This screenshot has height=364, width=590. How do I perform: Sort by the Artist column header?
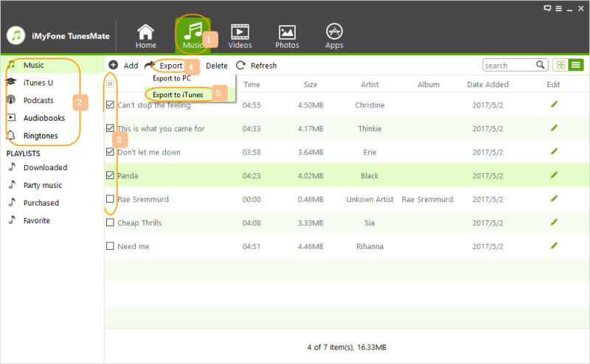click(x=369, y=84)
